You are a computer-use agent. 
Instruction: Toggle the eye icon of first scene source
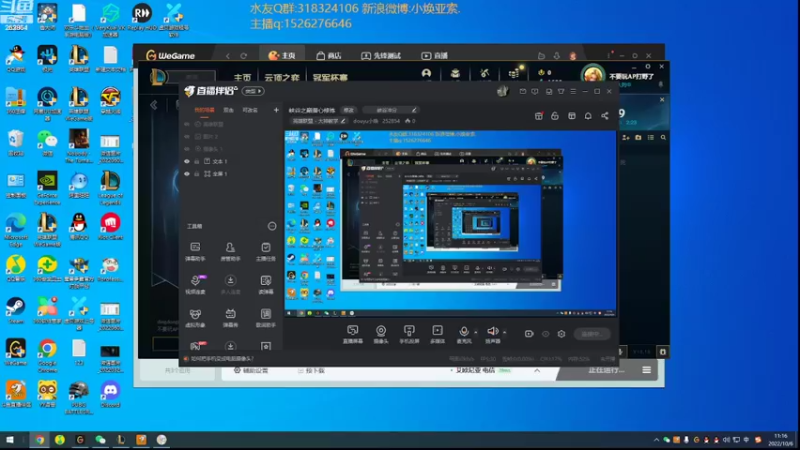click(x=187, y=124)
